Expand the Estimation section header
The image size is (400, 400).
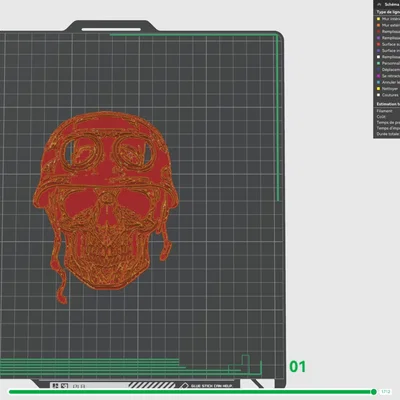tap(388, 104)
